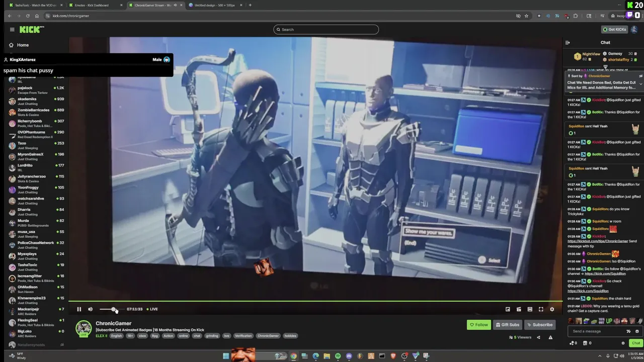Viewport: 644px width, 362px height.
Task: Select the English tag
Action: (x=117, y=336)
